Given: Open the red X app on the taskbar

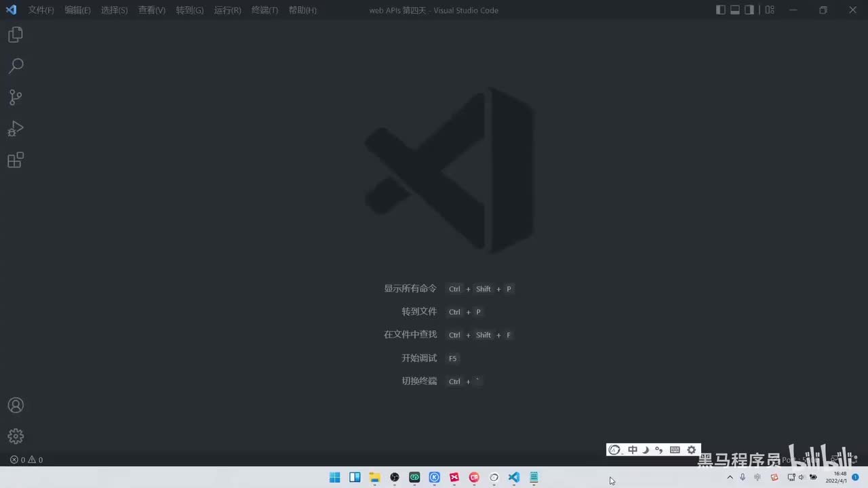Looking at the screenshot, I should (x=454, y=477).
